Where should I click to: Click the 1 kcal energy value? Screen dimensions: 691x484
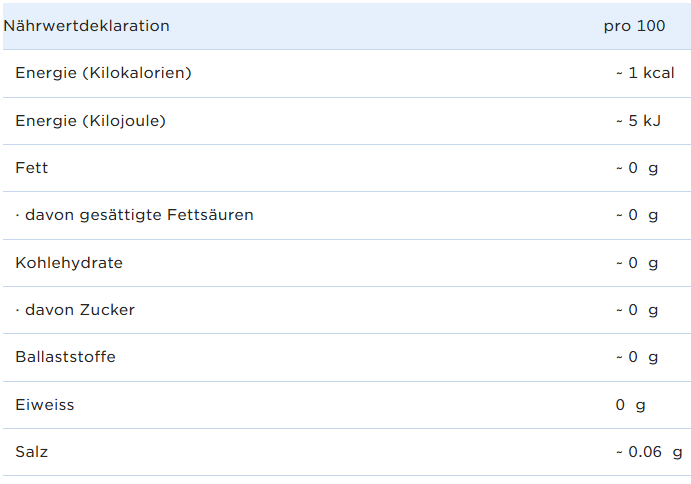coord(645,73)
